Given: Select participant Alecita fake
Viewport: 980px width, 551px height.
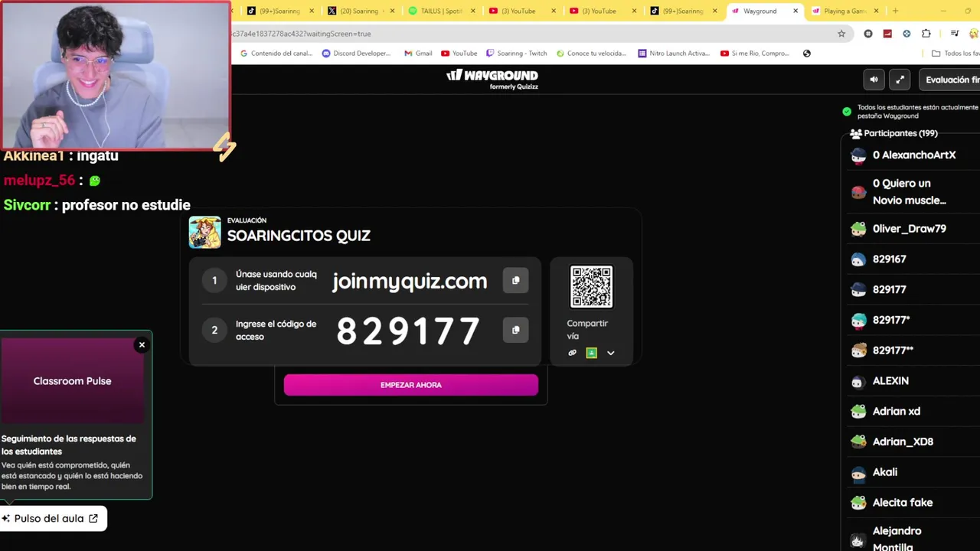Looking at the screenshot, I should click(913, 503).
